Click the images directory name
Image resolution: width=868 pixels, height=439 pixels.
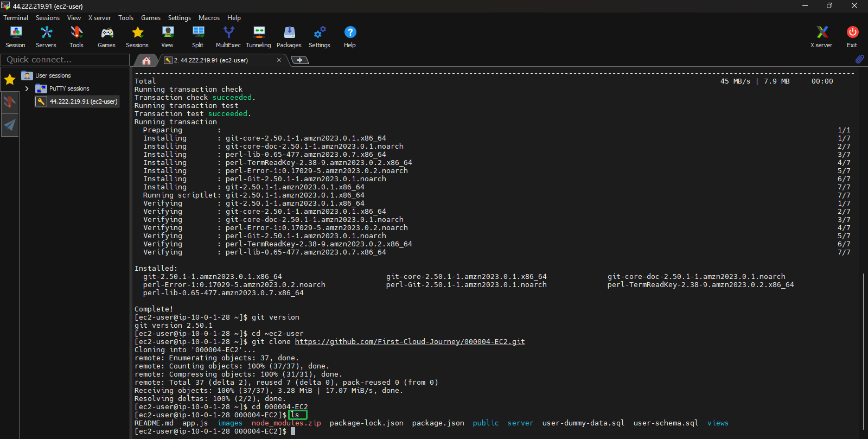click(230, 423)
